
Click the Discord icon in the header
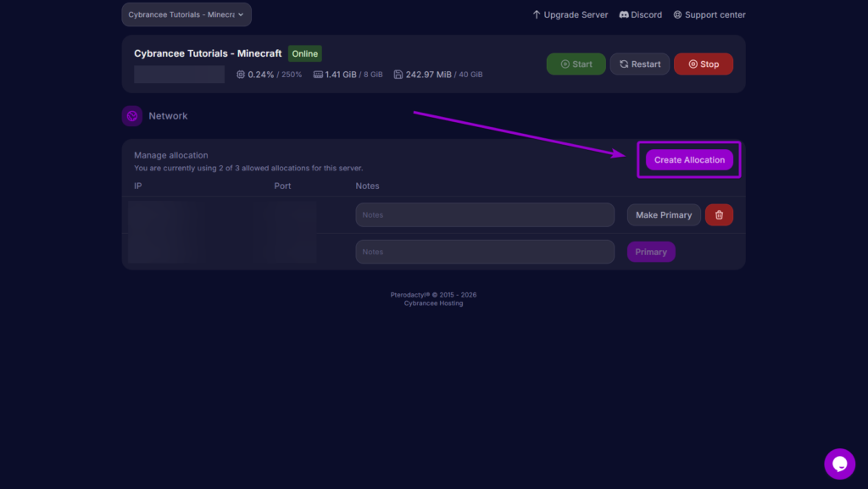[x=624, y=14]
